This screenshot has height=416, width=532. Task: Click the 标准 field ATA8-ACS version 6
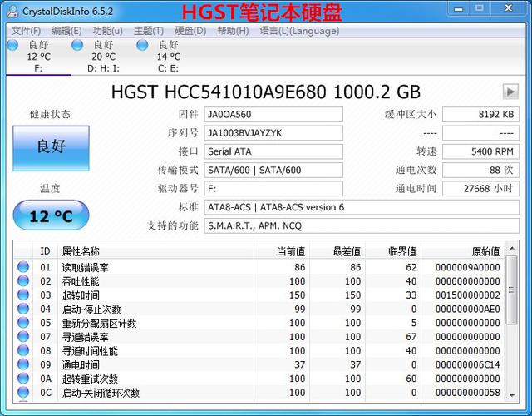pos(362,207)
